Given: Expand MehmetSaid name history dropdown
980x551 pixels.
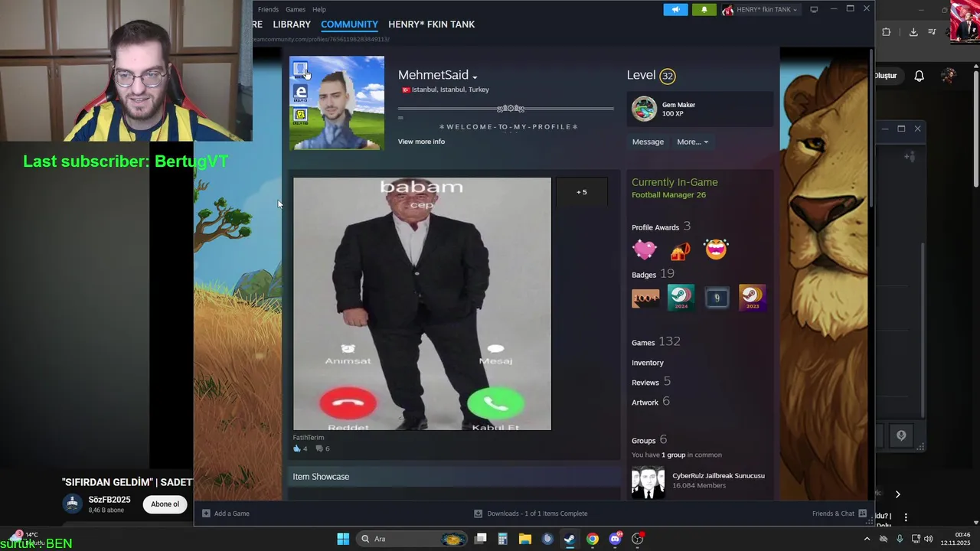Looking at the screenshot, I should [x=475, y=77].
